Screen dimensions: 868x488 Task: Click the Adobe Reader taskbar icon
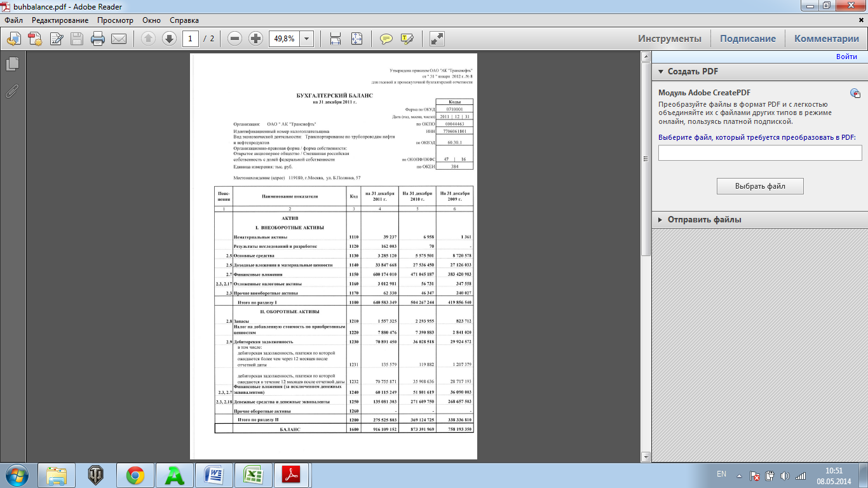pyautogui.click(x=292, y=475)
